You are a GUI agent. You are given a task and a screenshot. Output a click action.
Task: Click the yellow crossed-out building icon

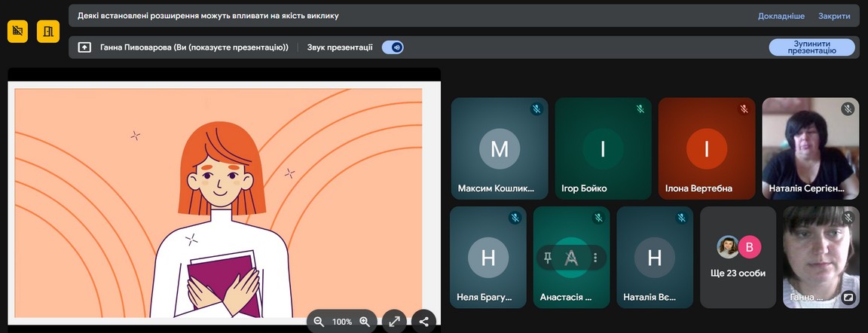(18, 31)
